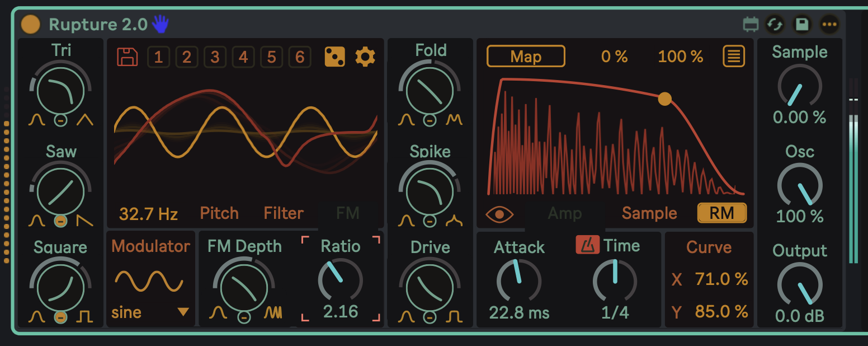Switch to the RM tab
Image resolution: width=868 pixels, height=346 pixels.
[x=722, y=213]
